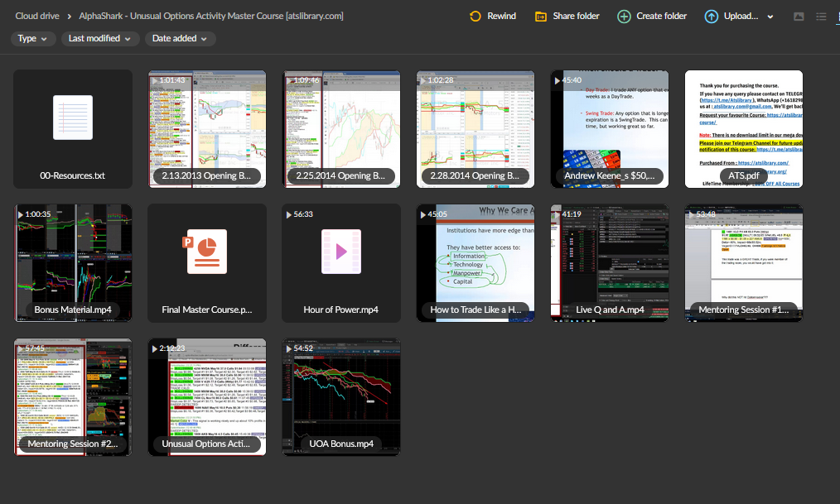
Task: Click the 00-Resources.txt file name
Action: [72, 175]
